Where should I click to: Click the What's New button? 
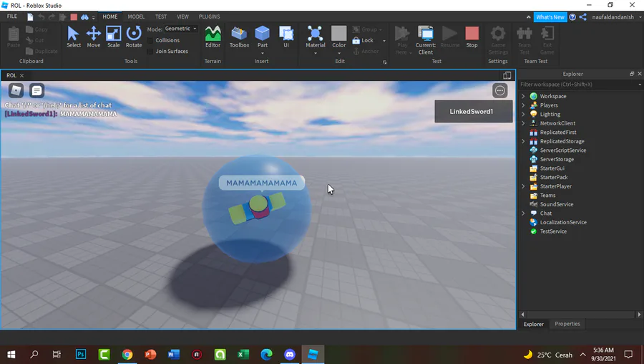tap(550, 17)
